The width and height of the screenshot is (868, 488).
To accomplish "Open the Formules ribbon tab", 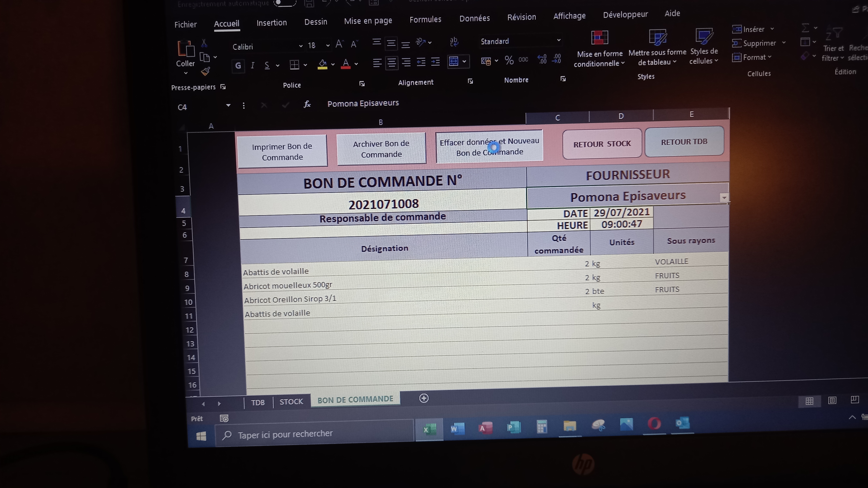I will pyautogui.click(x=425, y=20).
